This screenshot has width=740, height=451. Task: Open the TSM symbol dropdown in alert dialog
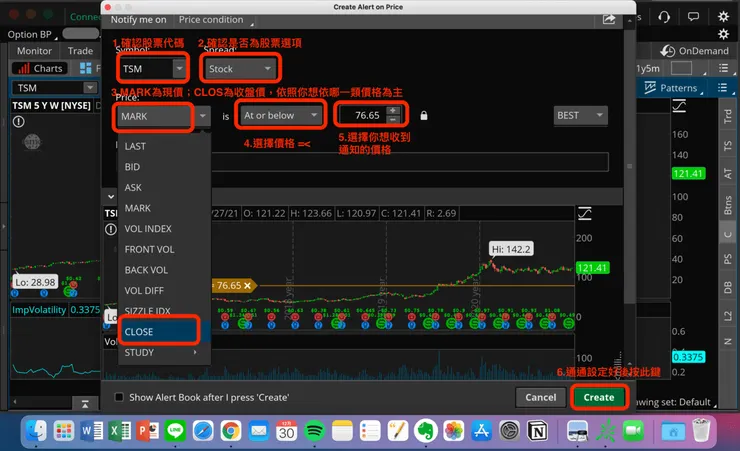click(179, 69)
